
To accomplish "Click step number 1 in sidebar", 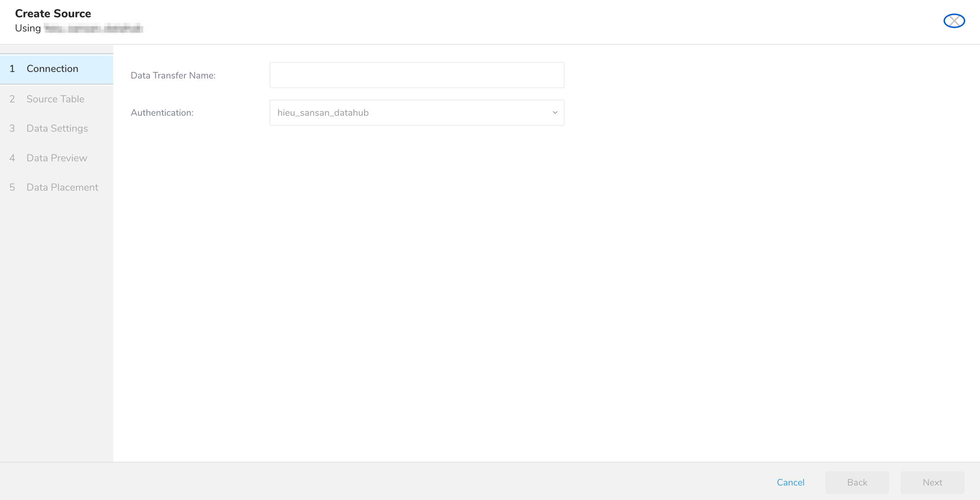I will [12, 69].
